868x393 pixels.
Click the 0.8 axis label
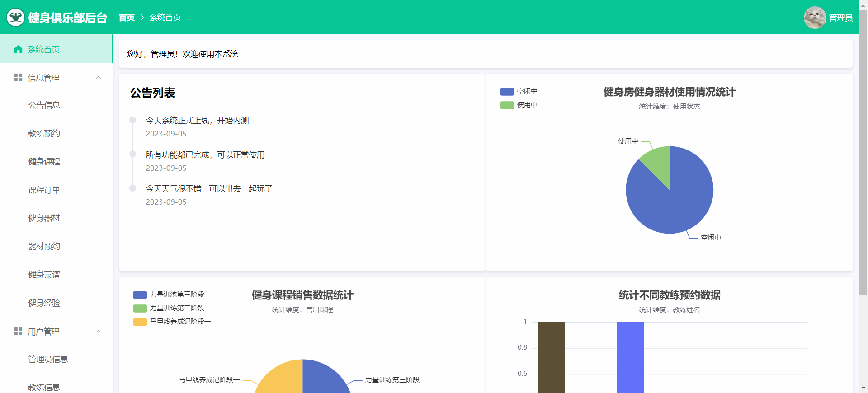coord(522,347)
